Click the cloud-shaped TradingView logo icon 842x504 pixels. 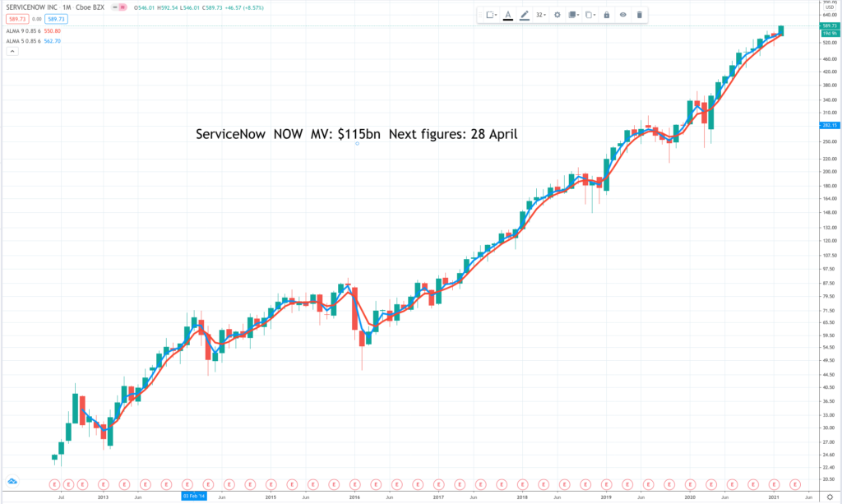[x=12, y=481]
